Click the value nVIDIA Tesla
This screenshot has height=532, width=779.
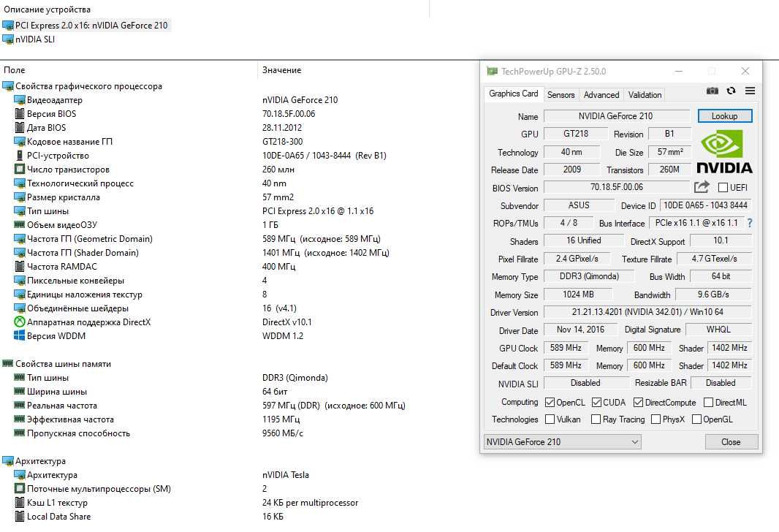286,475
